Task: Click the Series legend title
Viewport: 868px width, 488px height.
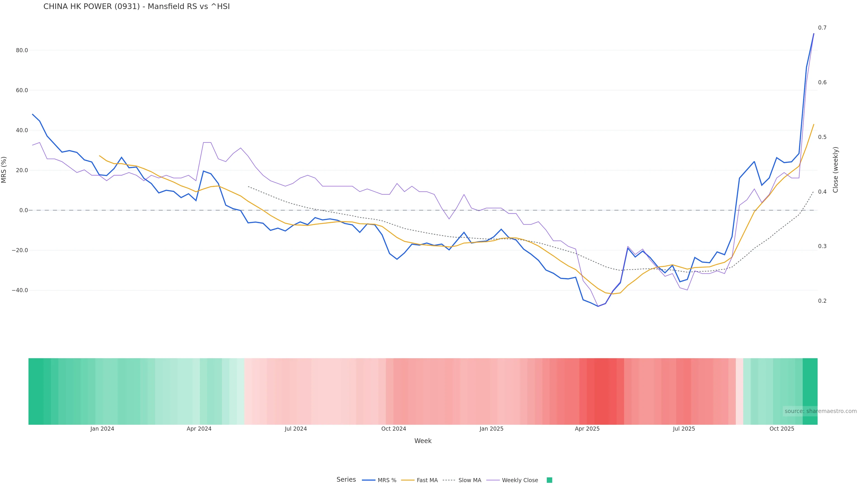Action: (x=346, y=480)
